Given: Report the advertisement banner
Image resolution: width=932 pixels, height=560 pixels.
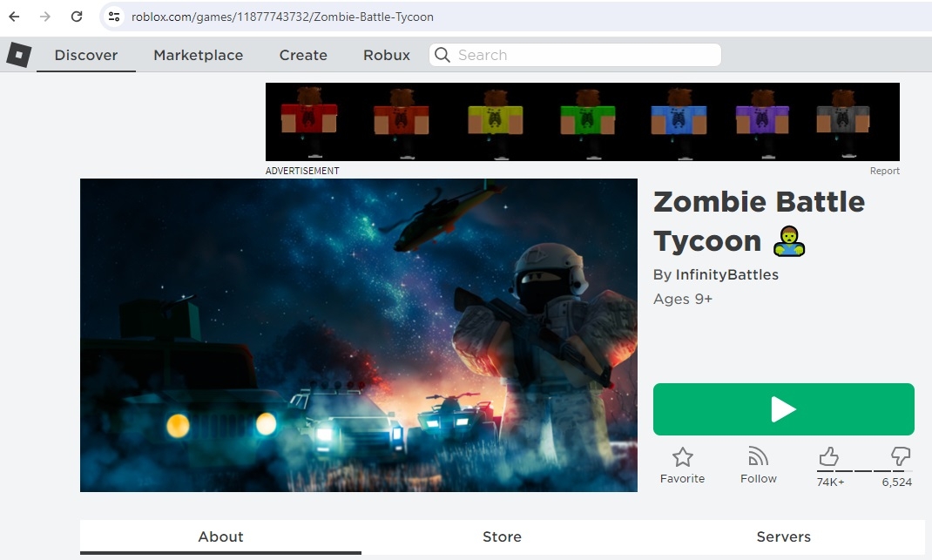Looking at the screenshot, I should click(x=885, y=171).
